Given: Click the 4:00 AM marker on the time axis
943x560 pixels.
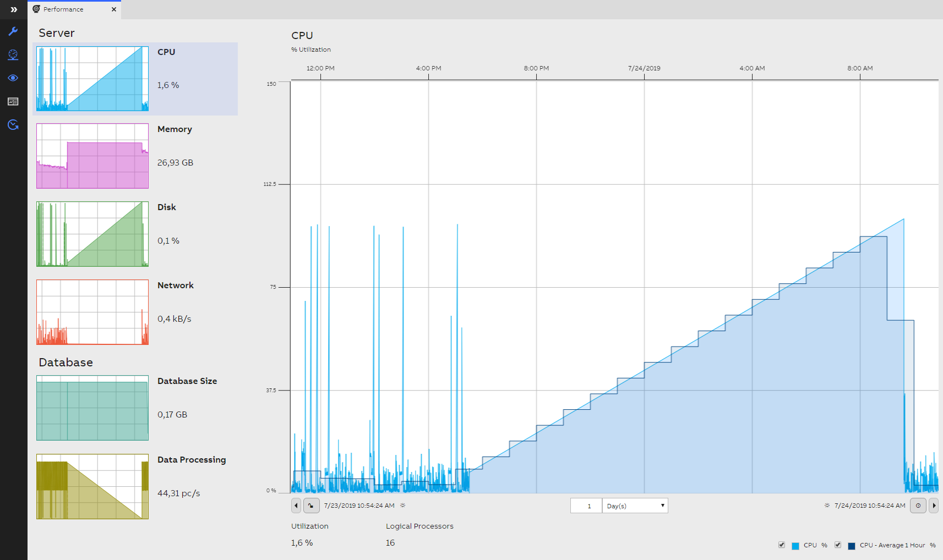Looking at the screenshot, I should pos(752,68).
